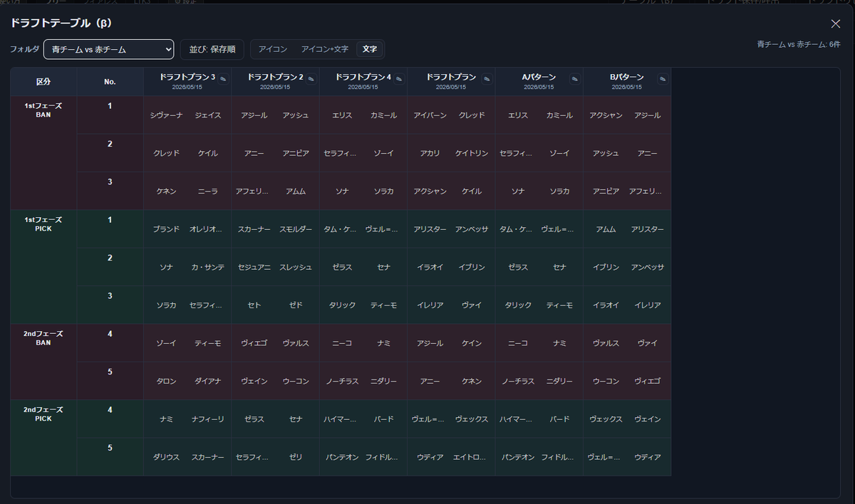This screenshot has width=855, height=504.
Task: Click ダイアナ in the ドラフトプラン 3 column
Action: (208, 381)
